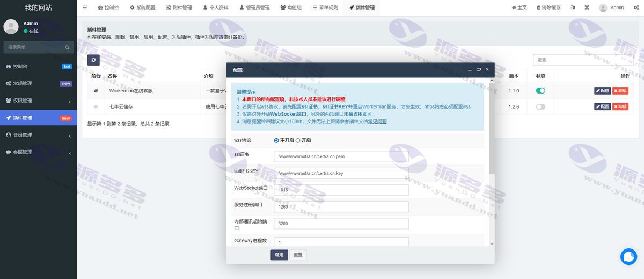Screen dimensions: 644x279
Task: Click the ssl证书KEY path field
Action: [341, 173]
